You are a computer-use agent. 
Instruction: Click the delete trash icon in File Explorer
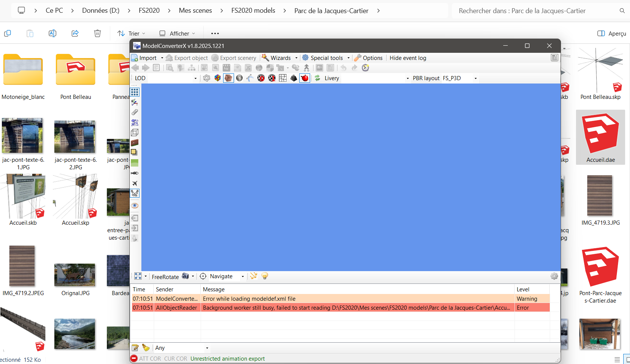coord(97,33)
